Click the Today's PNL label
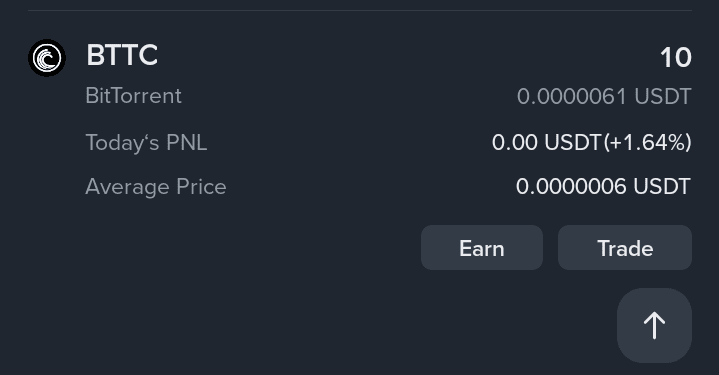719x375 pixels. pyautogui.click(x=146, y=142)
